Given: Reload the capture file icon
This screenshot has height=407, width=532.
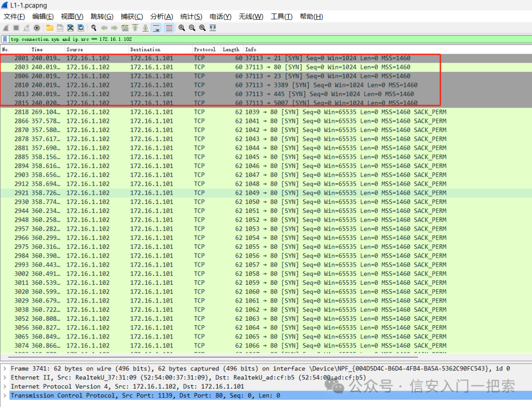Looking at the screenshot, I should 81,28.
